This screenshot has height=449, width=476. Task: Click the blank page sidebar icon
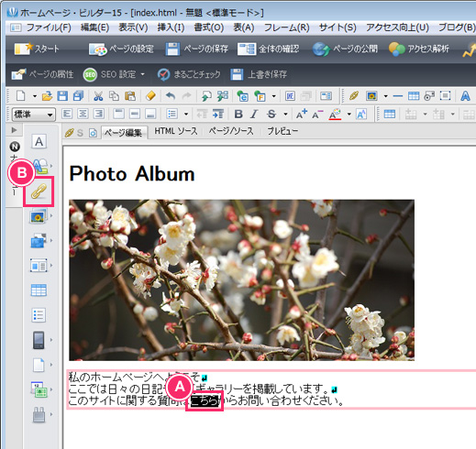[x=39, y=365]
